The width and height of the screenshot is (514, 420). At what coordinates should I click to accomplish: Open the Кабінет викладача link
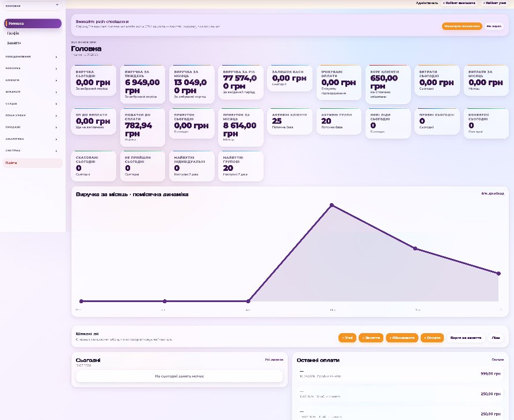pos(459,3)
